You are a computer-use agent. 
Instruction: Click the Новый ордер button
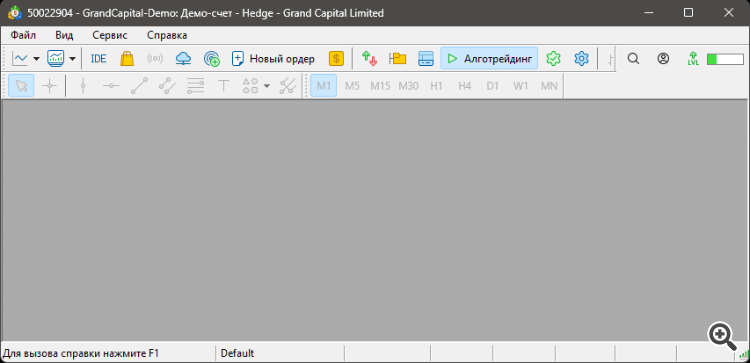[x=273, y=59]
